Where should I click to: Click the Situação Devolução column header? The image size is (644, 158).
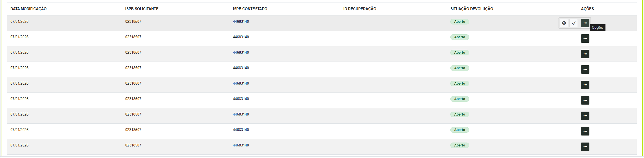471,9
